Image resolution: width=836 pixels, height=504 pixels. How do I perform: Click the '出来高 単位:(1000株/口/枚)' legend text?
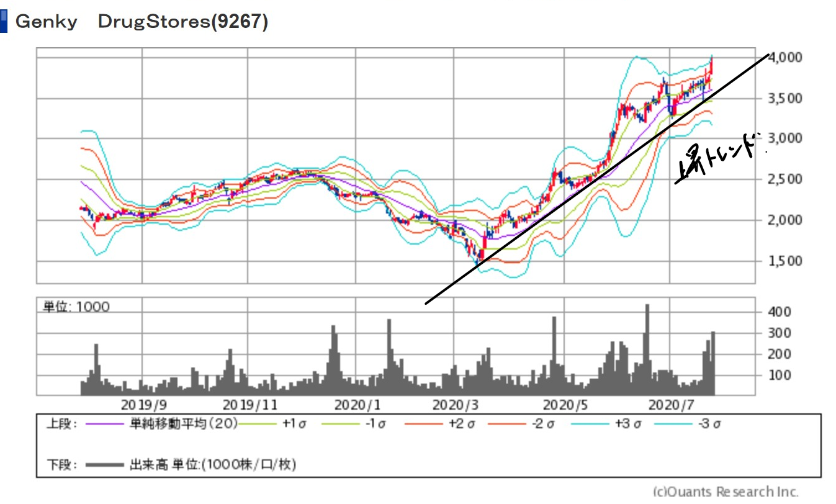tap(212, 464)
